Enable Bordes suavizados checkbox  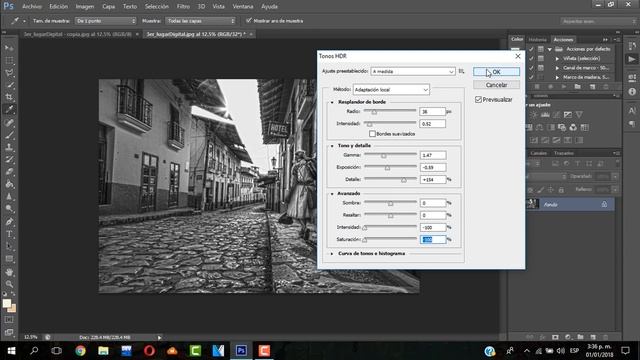click(x=372, y=134)
